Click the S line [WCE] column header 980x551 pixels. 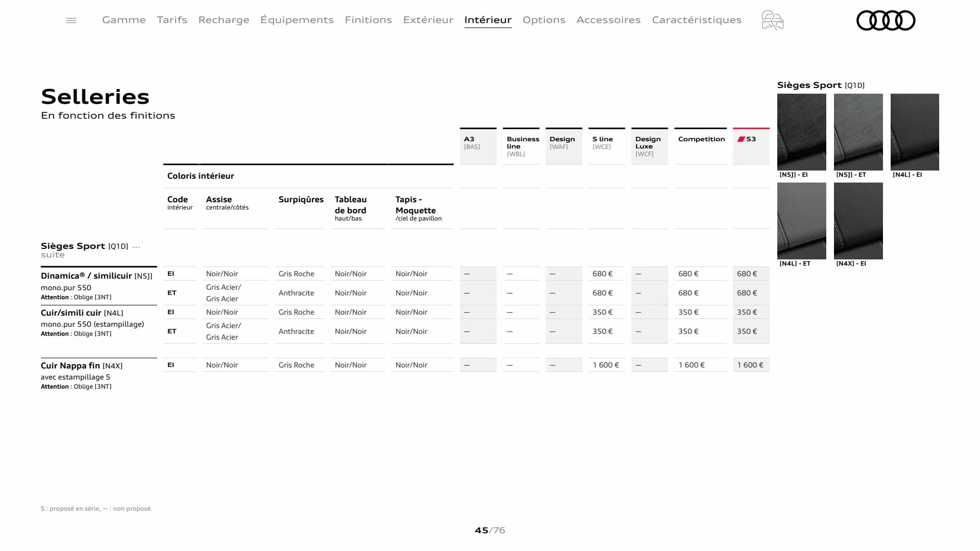[x=607, y=146]
